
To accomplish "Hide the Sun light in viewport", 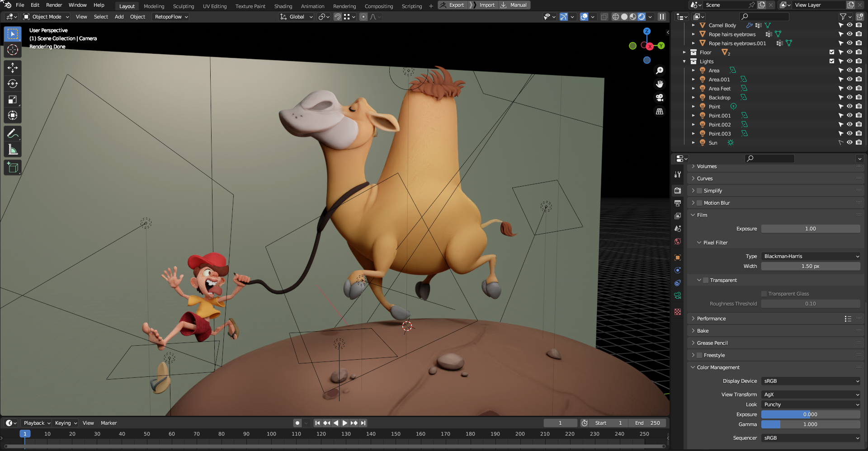I will [850, 143].
